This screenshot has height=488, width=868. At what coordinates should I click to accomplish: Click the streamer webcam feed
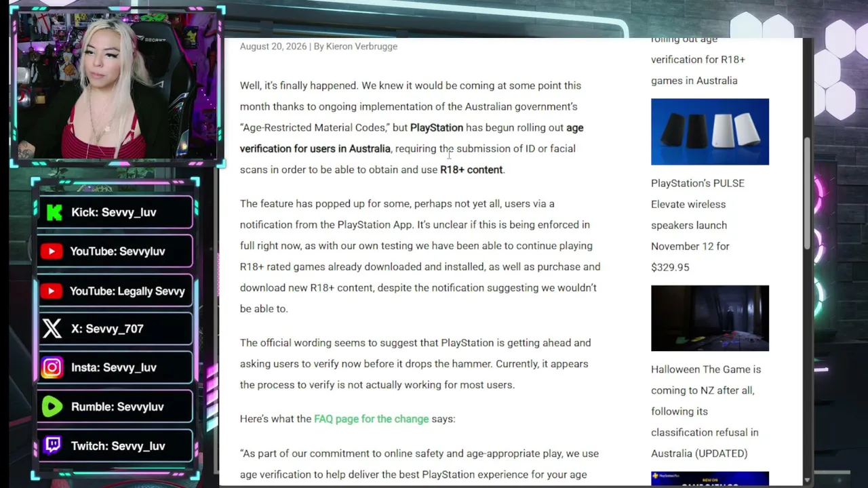tap(117, 86)
